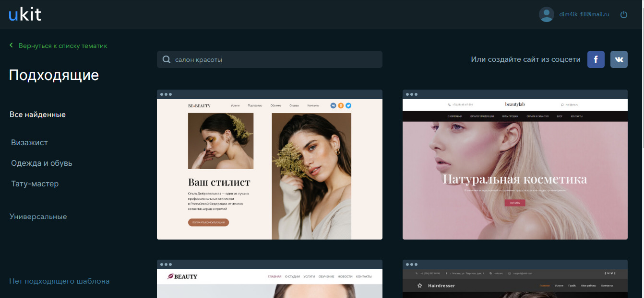
Task: Select the Все найденные category
Action: point(37,115)
